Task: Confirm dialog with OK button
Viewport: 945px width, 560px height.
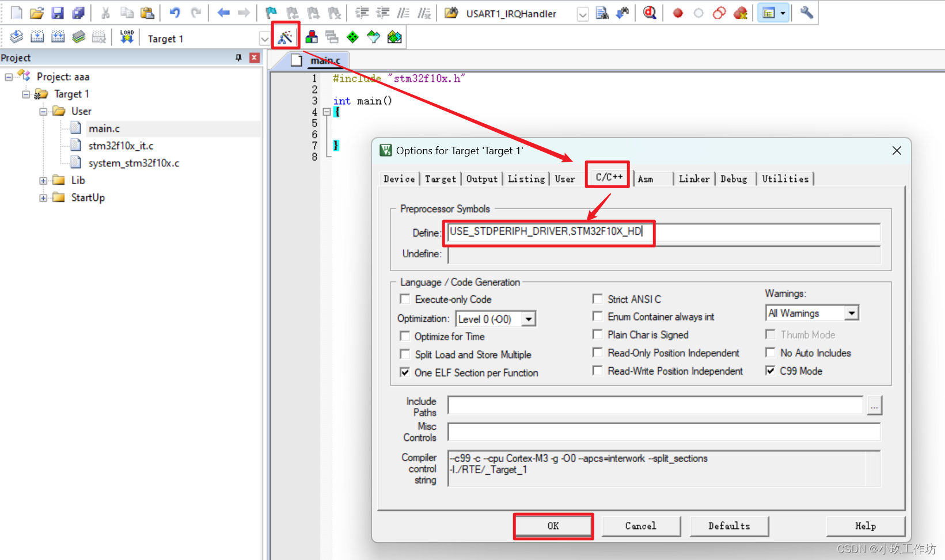Action: (x=553, y=526)
